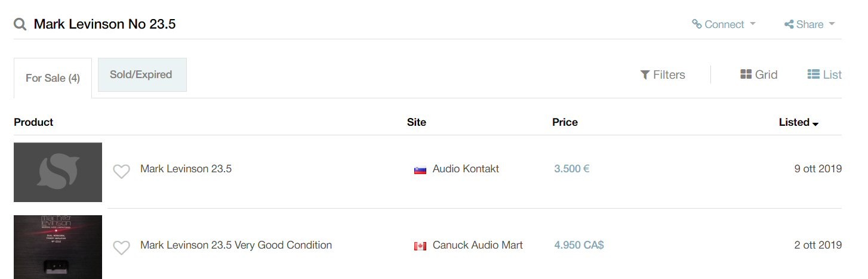Open the Canuck Audio Mart site link
The height and width of the screenshot is (279, 868).
pos(478,245)
